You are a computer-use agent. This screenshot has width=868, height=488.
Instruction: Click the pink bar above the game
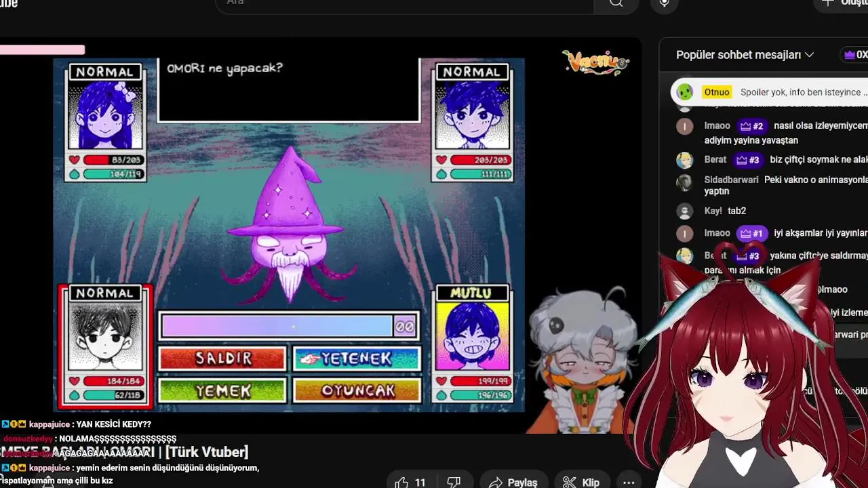[42, 49]
